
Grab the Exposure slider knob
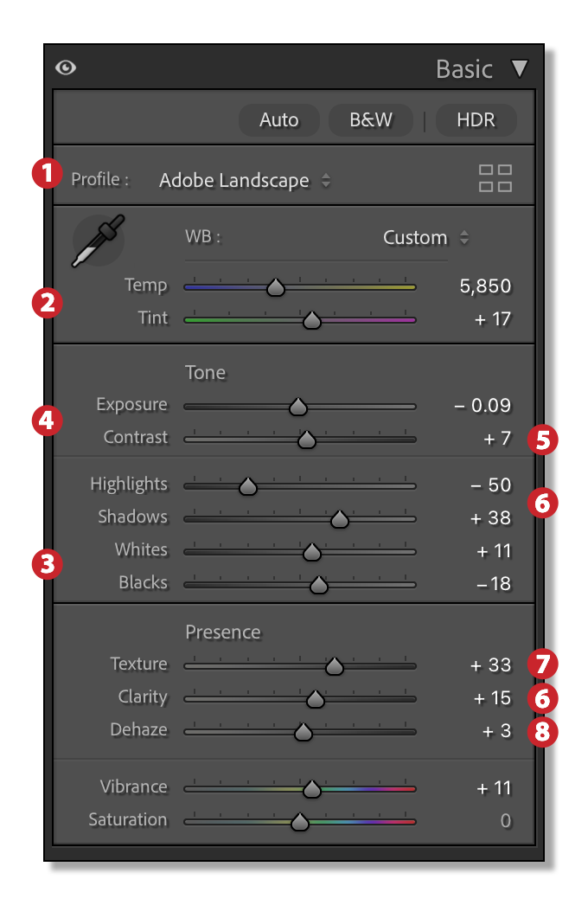(298, 407)
